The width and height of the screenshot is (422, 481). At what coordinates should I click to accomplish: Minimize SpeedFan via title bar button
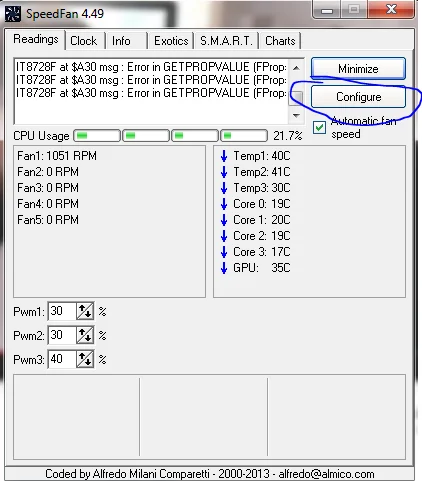[x=326, y=10]
